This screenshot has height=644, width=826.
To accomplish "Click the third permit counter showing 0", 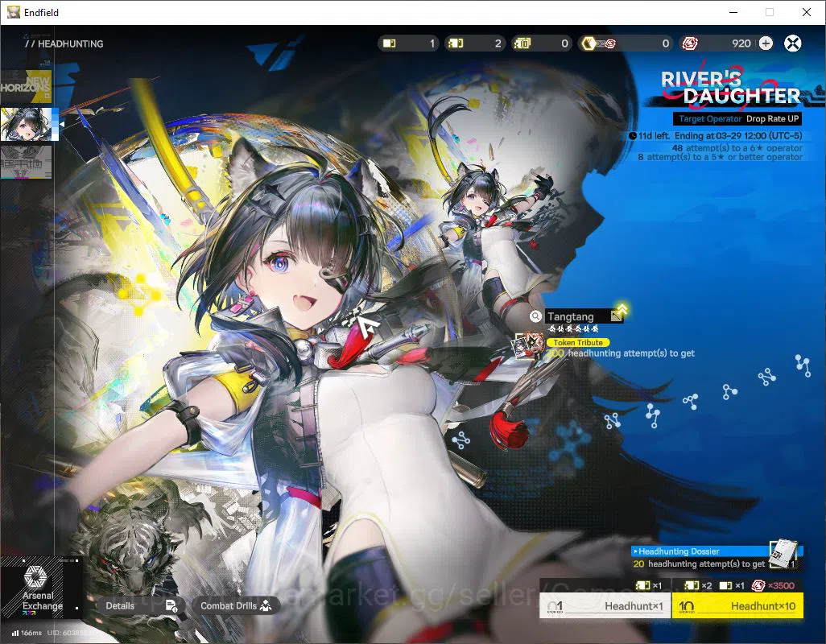I will pos(542,43).
